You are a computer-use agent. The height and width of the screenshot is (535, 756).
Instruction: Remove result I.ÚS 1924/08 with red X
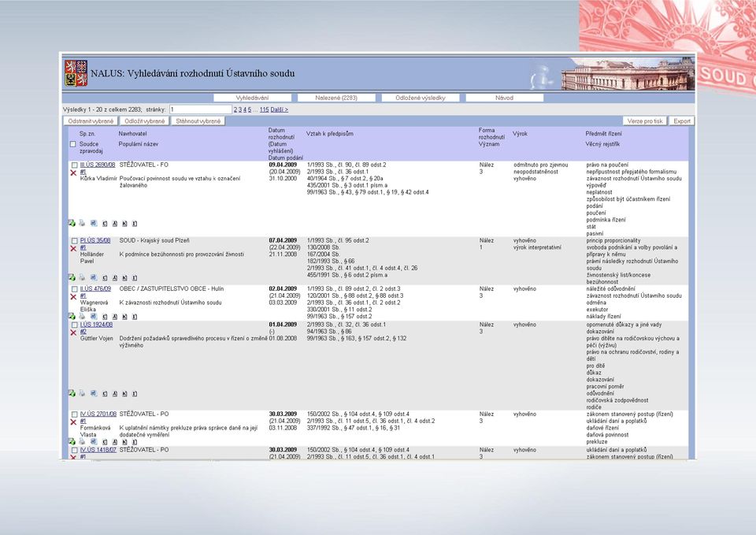coord(73,333)
